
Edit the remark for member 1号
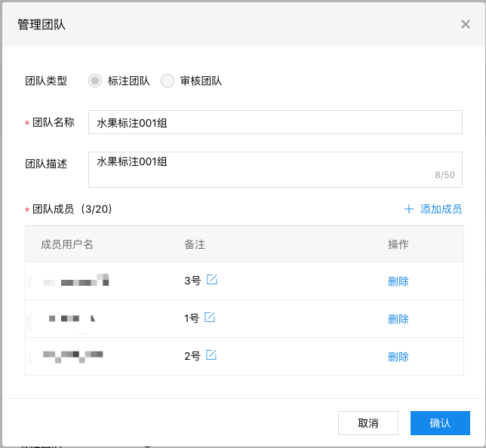(210, 318)
